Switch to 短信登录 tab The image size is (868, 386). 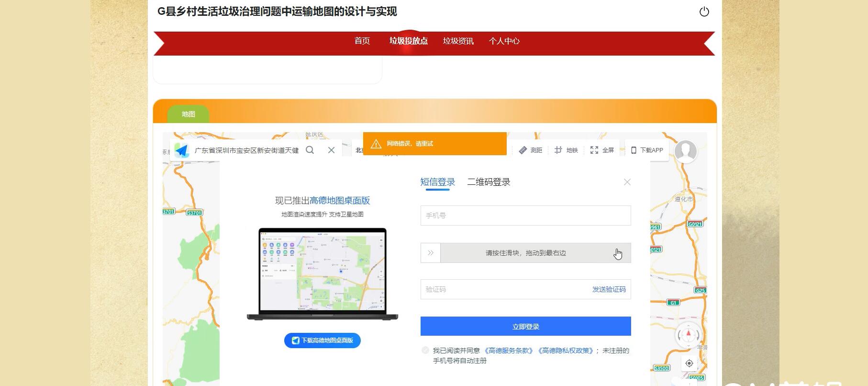437,182
